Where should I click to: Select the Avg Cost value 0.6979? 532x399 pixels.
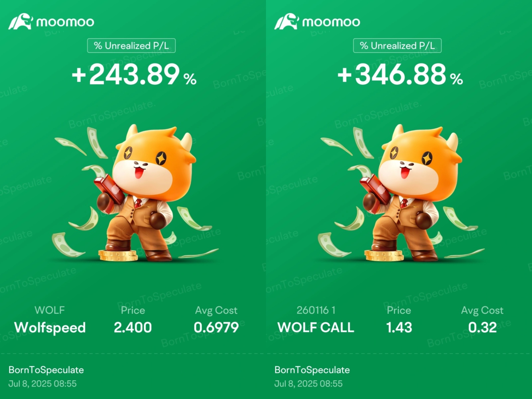point(216,328)
